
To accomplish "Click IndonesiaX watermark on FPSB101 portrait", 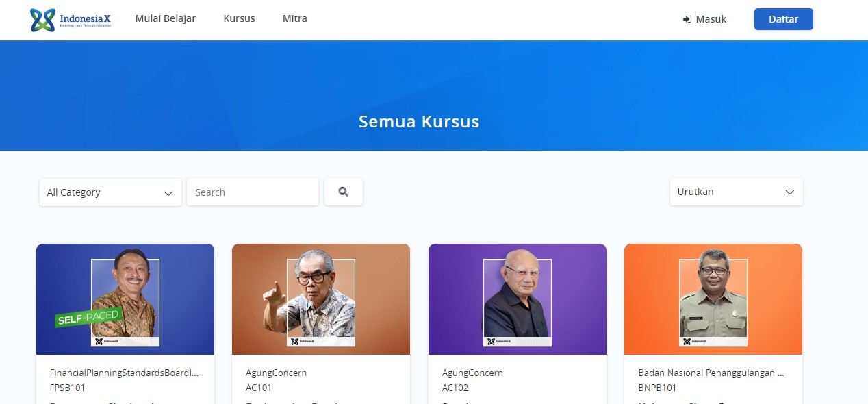I will pos(106,341).
